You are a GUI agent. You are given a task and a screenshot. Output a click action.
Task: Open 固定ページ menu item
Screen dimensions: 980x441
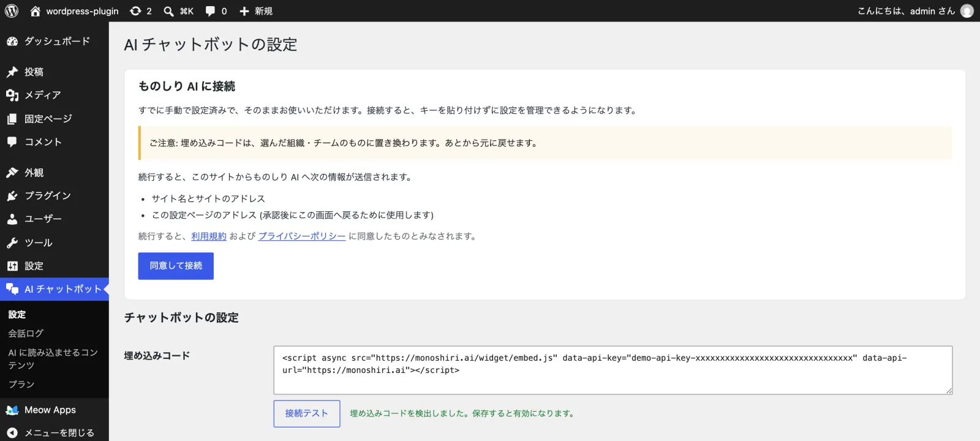point(55,119)
